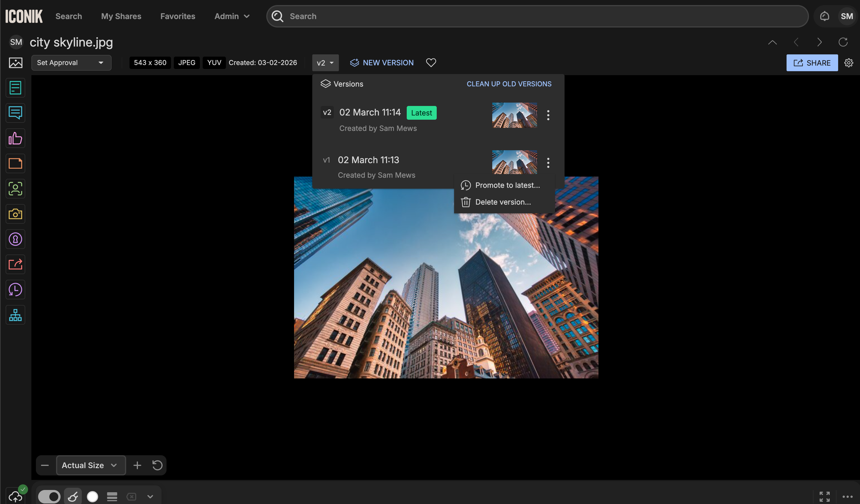Choose Promote to latest menu option

(507, 185)
